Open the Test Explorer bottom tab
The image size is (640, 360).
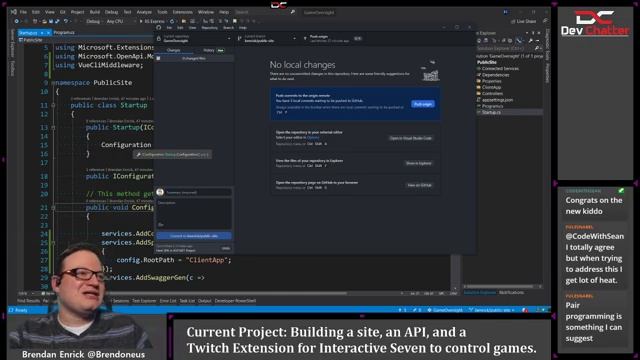pos(144,301)
